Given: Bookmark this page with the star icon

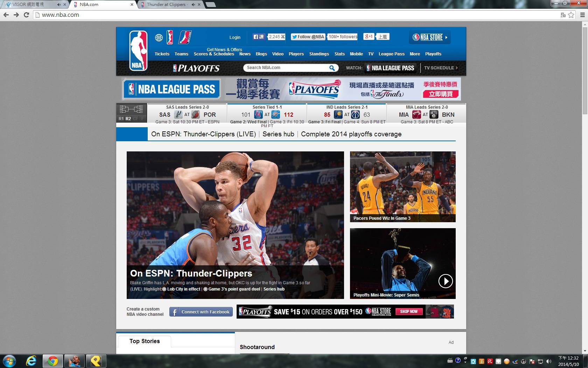Looking at the screenshot, I should pos(571,15).
